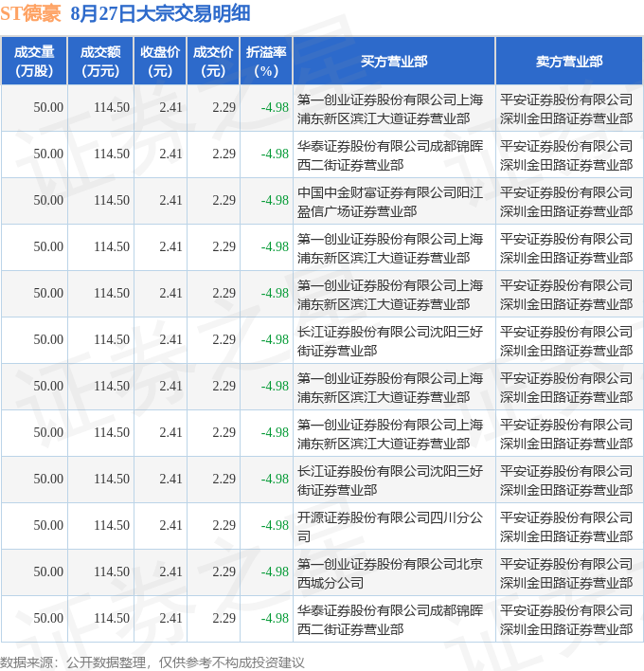Select the 收盘价(元) column header
This screenshot has width=644, height=671.
point(160,62)
